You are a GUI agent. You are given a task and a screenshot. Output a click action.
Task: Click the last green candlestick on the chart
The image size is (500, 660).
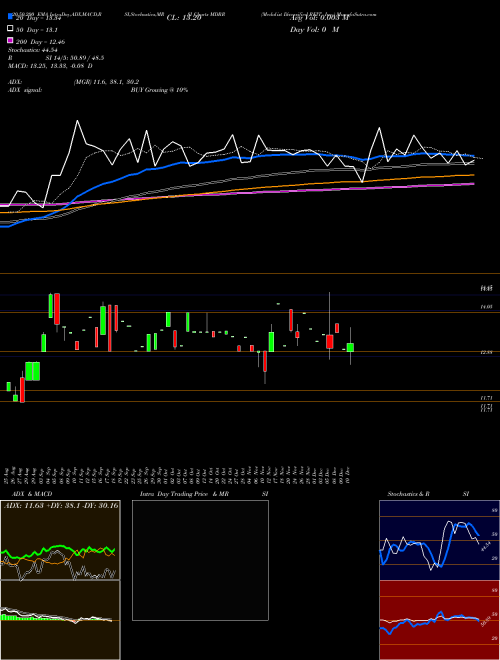(x=350, y=347)
